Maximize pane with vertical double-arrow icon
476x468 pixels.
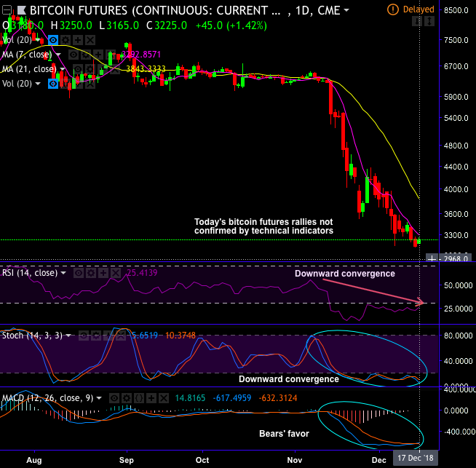pos(429,21)
